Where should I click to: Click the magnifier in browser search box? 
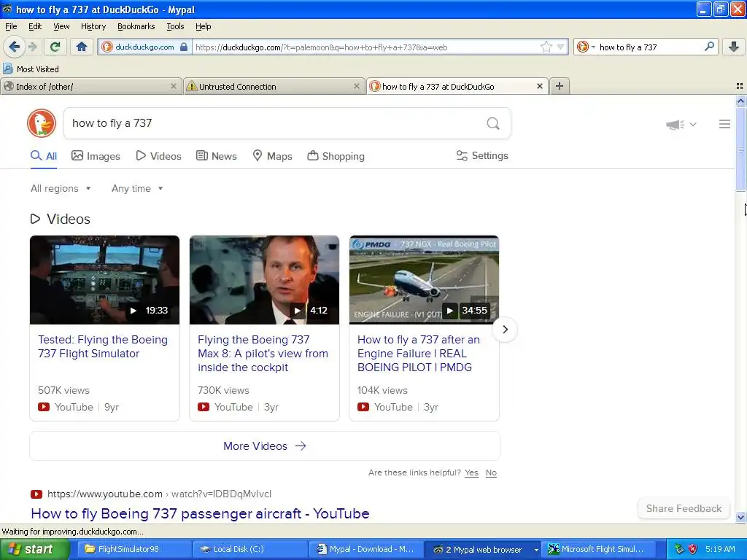point(709,46)
